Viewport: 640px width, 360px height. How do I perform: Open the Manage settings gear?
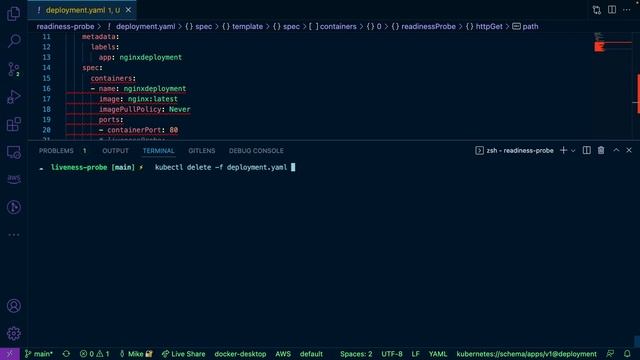click(x=13, y=333)
